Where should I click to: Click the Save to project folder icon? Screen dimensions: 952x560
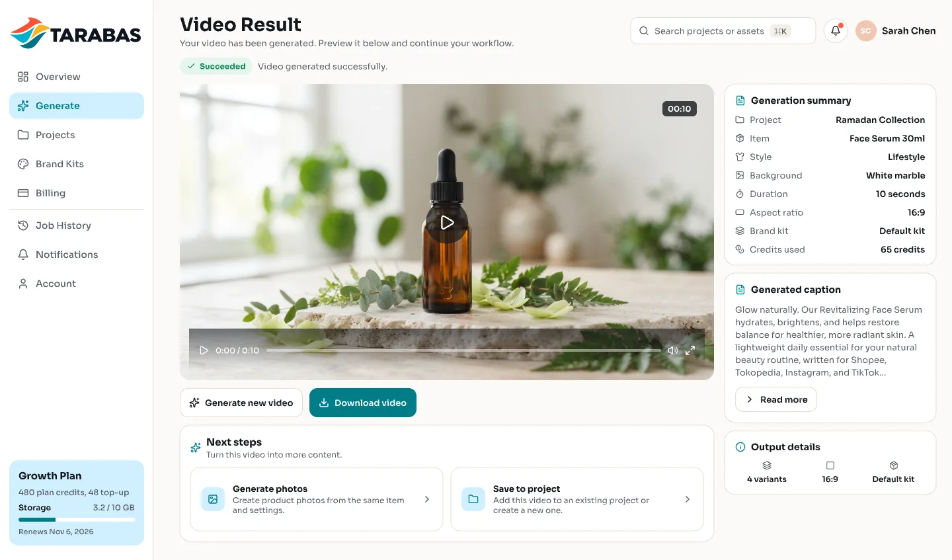coord(473,499)
